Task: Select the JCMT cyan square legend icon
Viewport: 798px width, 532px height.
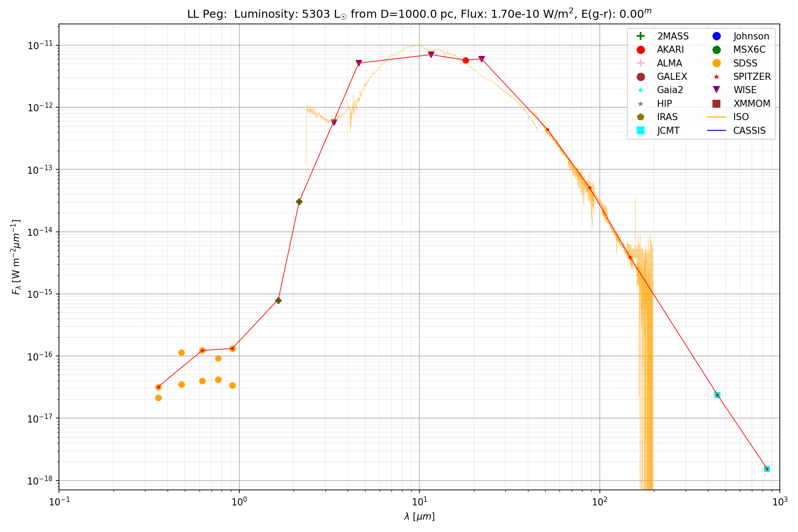Action: tap(640, 130)
